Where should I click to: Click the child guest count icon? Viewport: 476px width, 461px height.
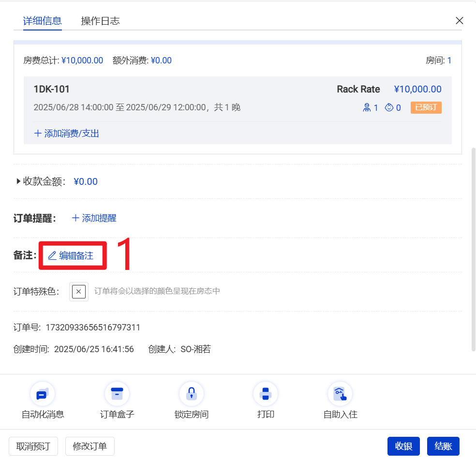pos(389,108)
